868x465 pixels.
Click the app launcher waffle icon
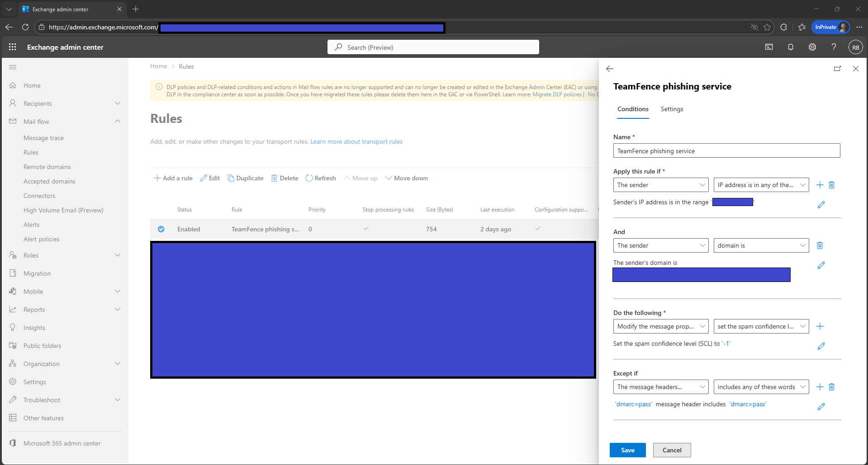coord(13,47)
